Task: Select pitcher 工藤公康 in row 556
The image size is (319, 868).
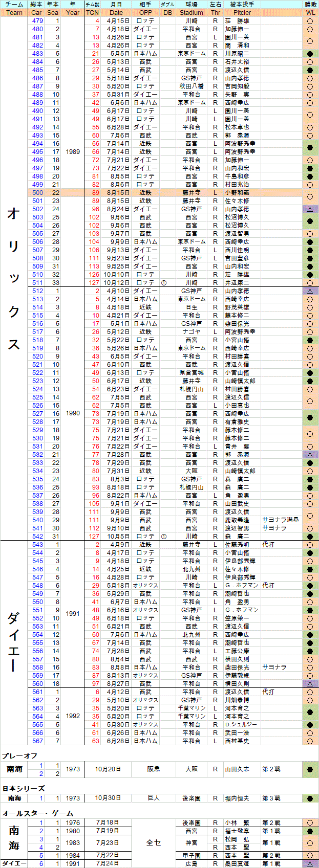Action: coord(237,651)
